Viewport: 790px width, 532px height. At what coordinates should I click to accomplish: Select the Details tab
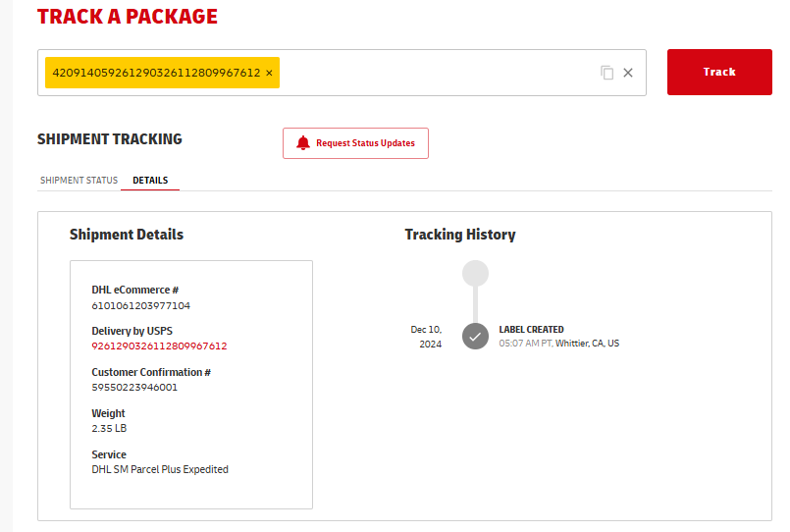[x=150, y=181]
